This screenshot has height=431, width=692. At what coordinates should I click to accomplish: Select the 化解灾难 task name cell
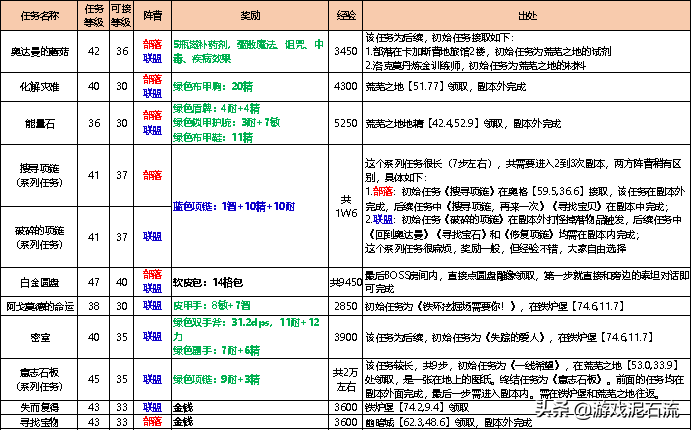tap(39, 87)
